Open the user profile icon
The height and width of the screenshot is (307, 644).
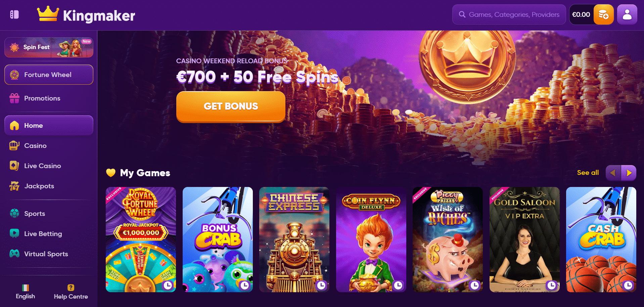coord(627,14)
